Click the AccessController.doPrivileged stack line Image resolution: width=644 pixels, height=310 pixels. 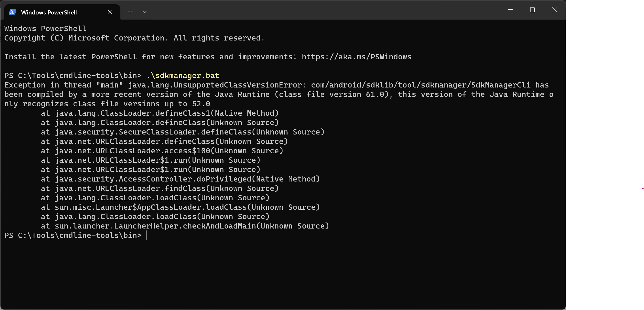coord(180,179)
